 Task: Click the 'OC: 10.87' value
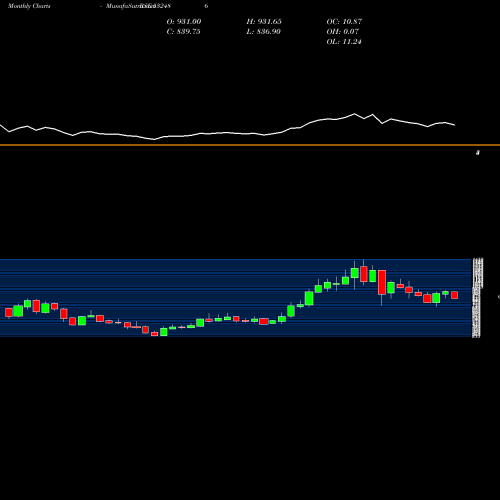[344, 21]
